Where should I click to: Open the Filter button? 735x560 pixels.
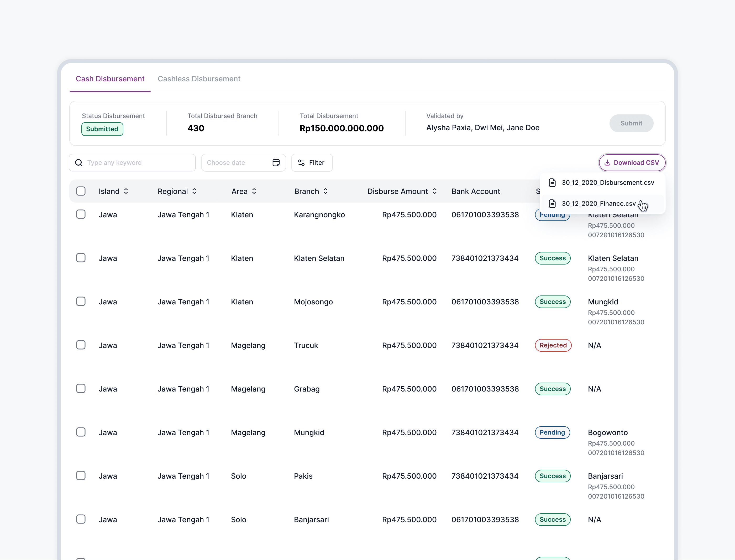(x=312, y=163)
